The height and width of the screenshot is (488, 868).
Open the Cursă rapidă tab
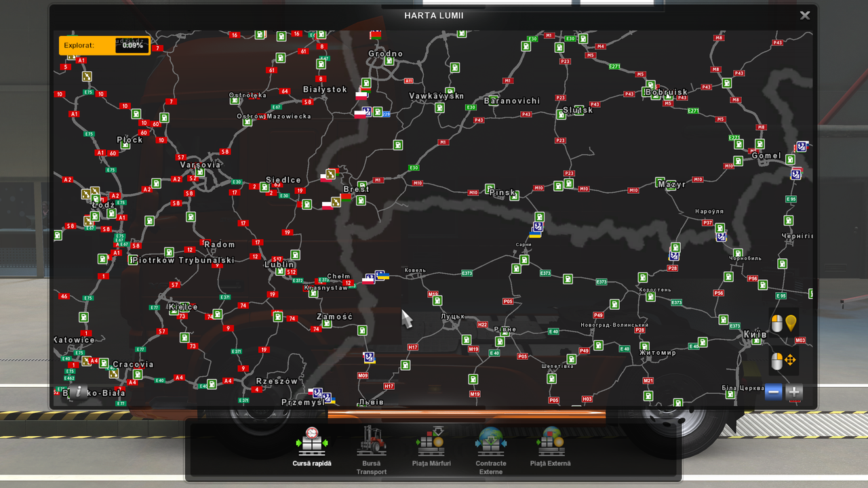coord(312,447)
